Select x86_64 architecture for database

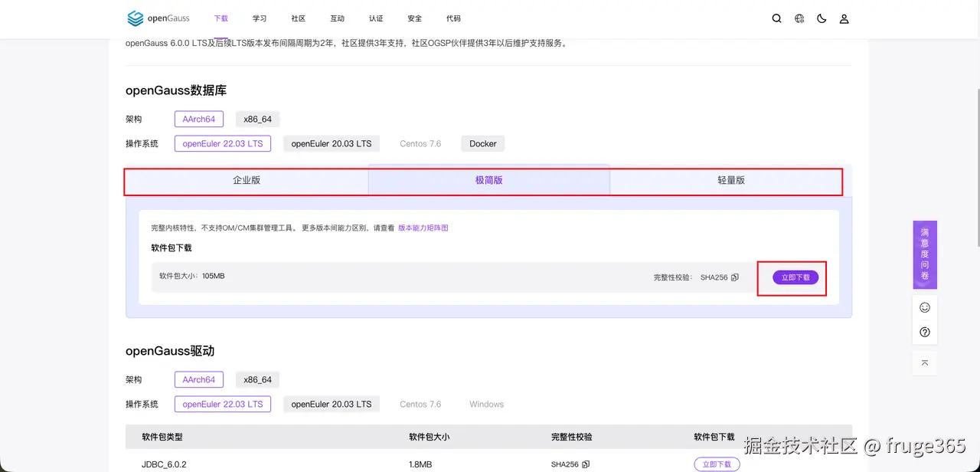point(258,119)
